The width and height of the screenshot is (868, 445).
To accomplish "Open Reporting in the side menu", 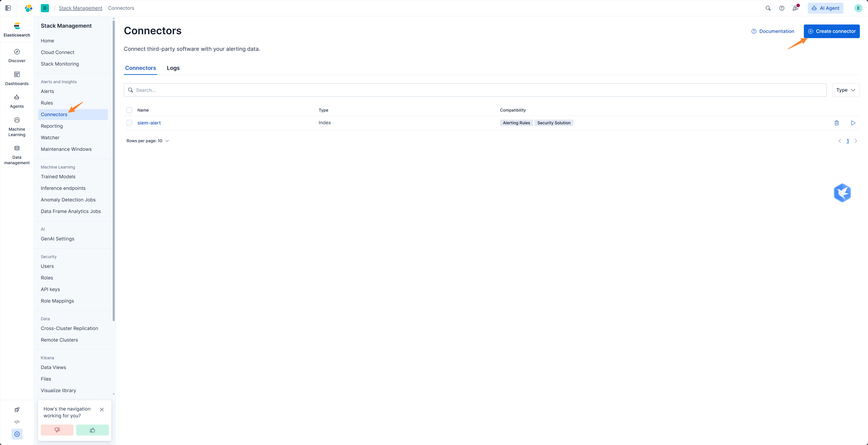I will tap(51, 126).
